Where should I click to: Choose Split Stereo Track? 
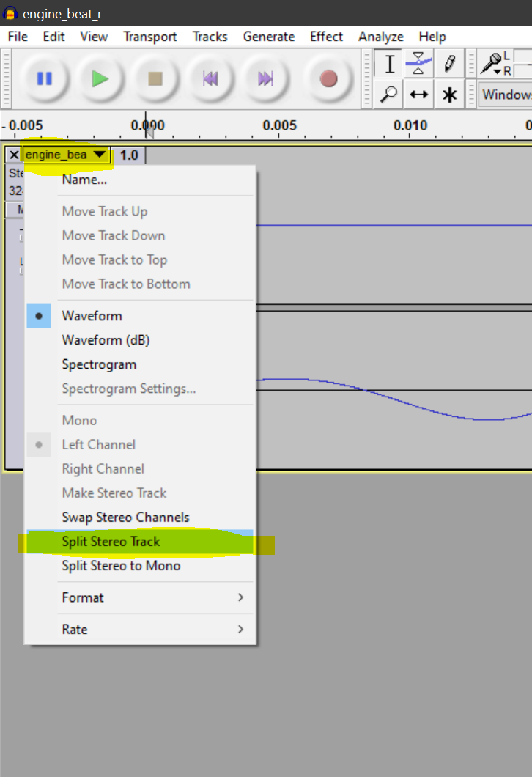(x=140, y=542)
